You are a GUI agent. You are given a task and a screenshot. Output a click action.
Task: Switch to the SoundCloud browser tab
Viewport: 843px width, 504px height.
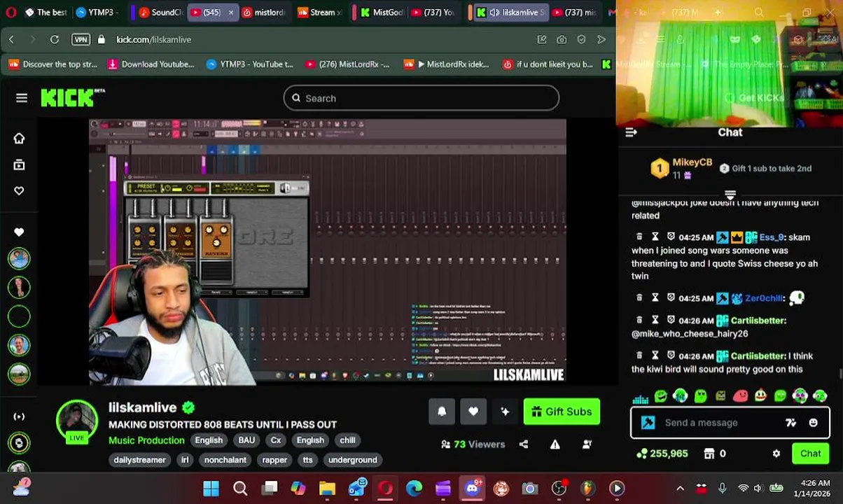(160, 12)
